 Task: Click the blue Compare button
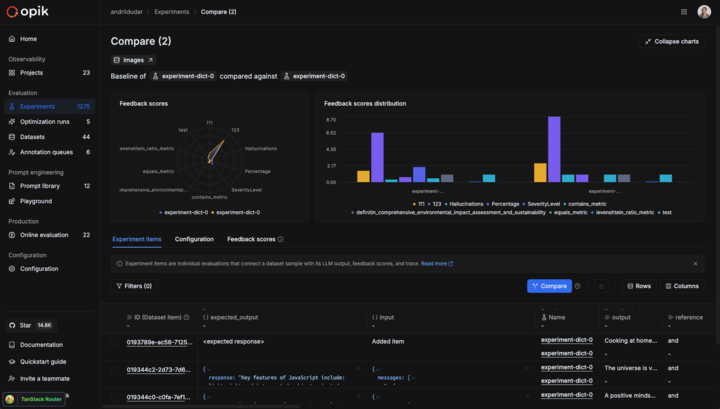tap(549, 286)
